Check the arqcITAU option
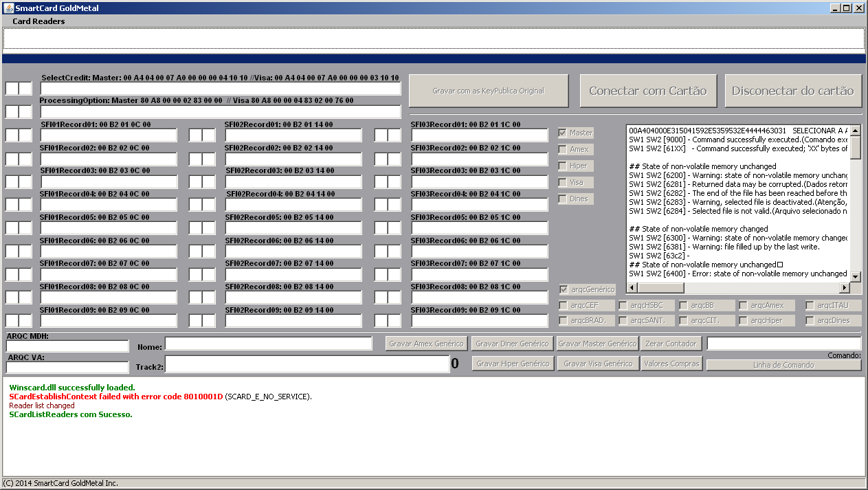868x490 pixels. point(811,305)
